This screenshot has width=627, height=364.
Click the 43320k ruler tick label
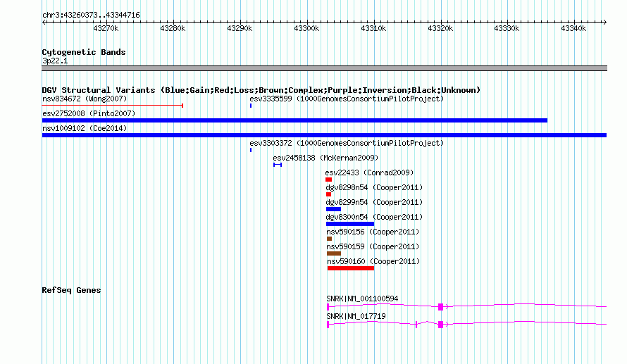pyautogui.click(x=440, y=28)
